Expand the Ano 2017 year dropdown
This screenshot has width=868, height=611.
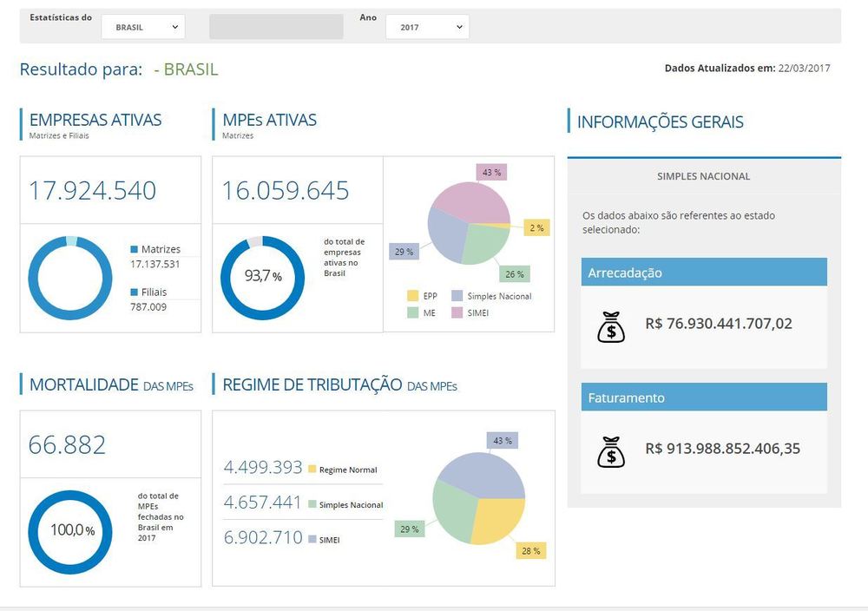click(x=427, y=27)
